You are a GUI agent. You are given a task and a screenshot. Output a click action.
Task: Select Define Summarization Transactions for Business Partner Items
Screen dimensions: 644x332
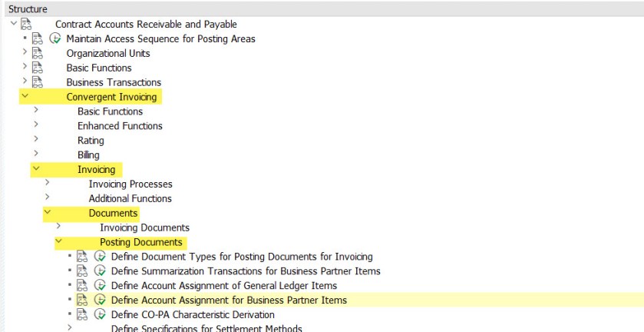tap(246, 271)
